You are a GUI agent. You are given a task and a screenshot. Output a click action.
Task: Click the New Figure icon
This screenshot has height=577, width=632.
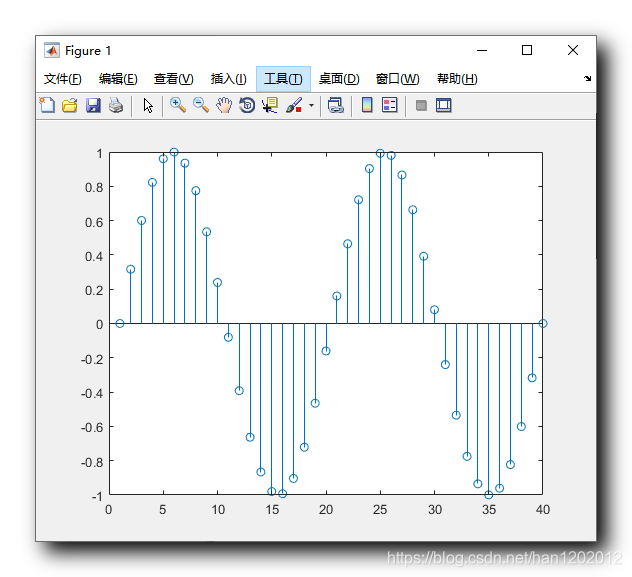47,105
